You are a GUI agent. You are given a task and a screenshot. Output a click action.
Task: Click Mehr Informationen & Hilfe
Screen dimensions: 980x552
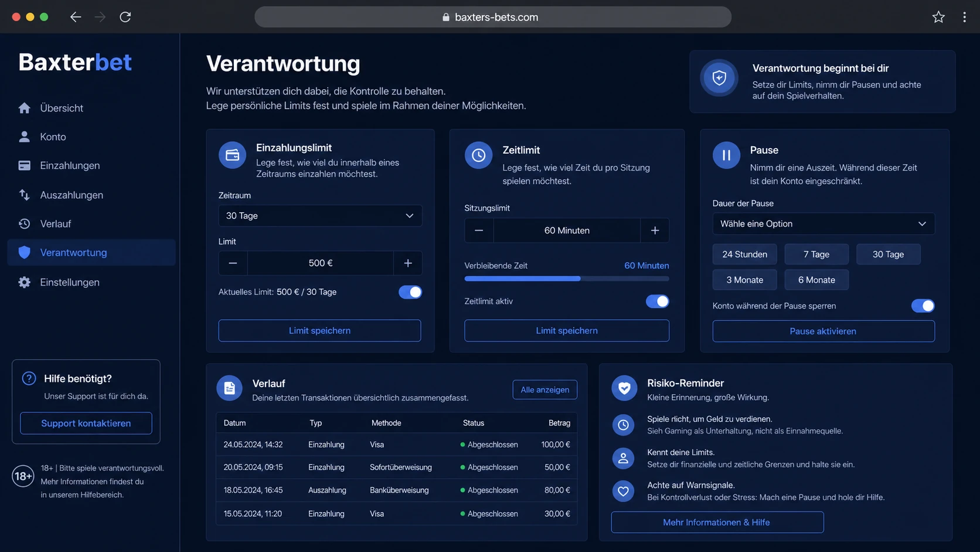click(x=717, y=522)
